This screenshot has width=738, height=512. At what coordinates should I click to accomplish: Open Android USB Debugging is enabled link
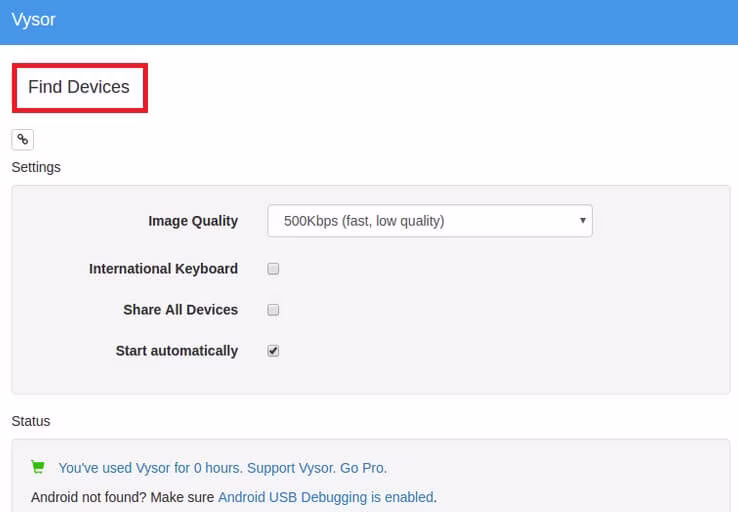click(x=326, y=497)
